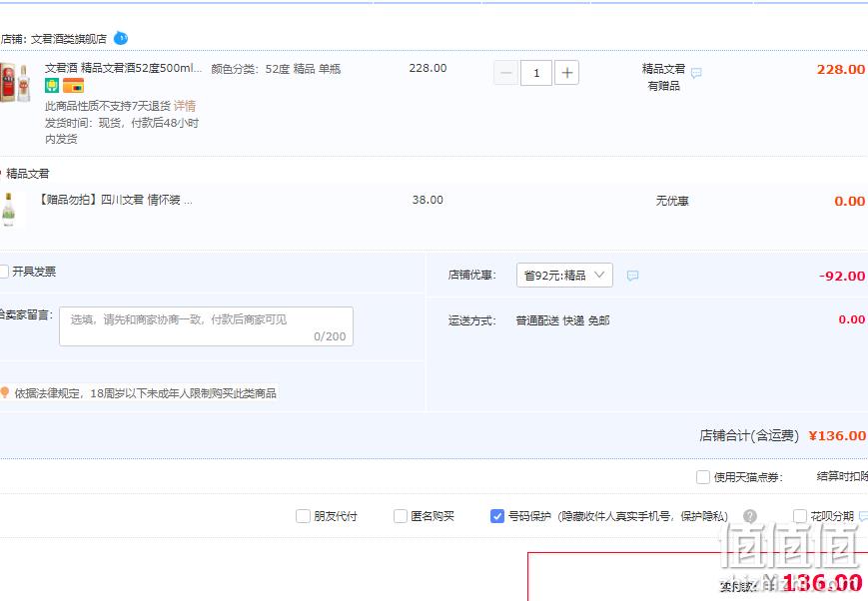Screen dimensions: 868x601
Task: Click the credit card icon under product title
Action: tap(73, 85)
